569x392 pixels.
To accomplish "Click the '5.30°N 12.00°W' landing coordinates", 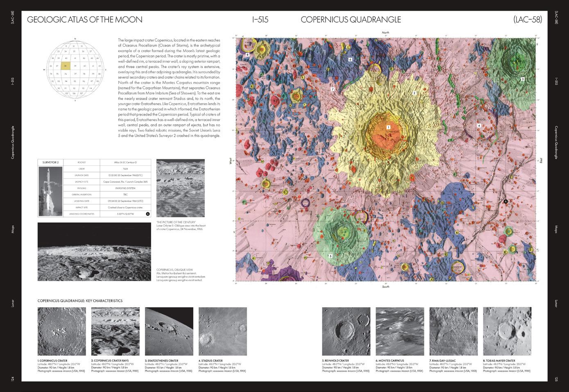I will 126,214.
